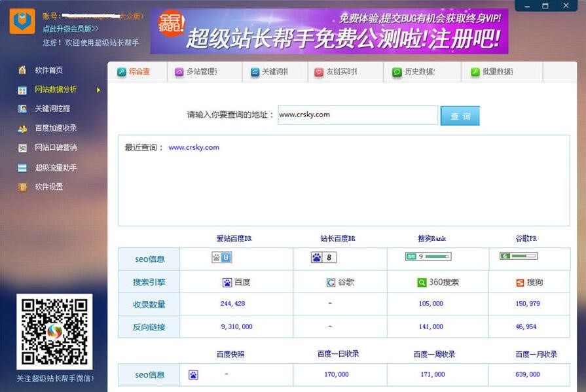Image resolution: width=586 pixels, height=392 pixels.
Task: Open 软件设置 via its sidebar icon
Action: click(22, 187)
